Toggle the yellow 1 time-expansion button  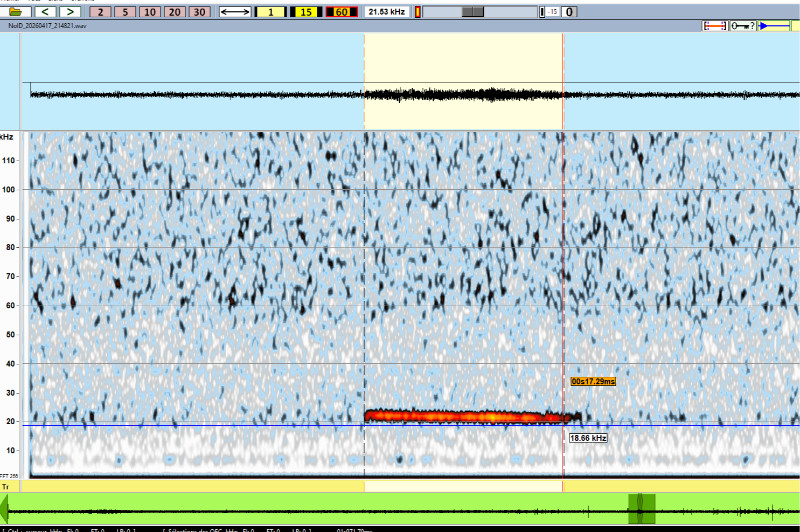(270, 12)
